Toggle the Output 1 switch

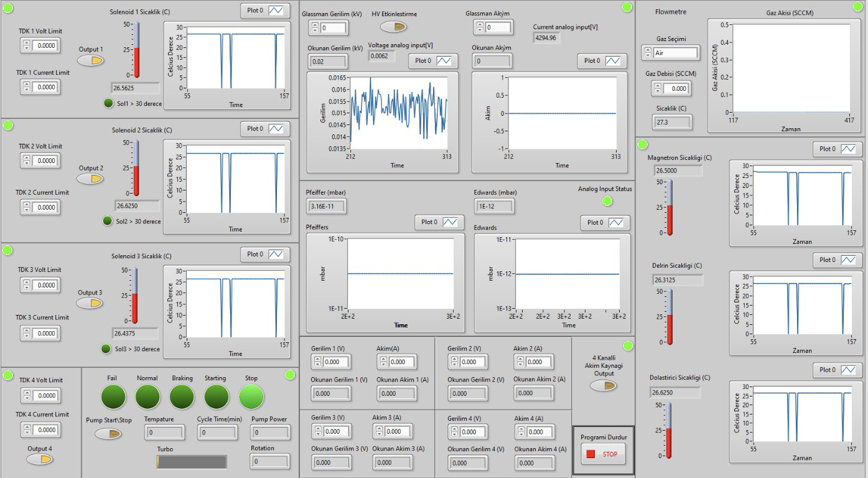point(91,60)
